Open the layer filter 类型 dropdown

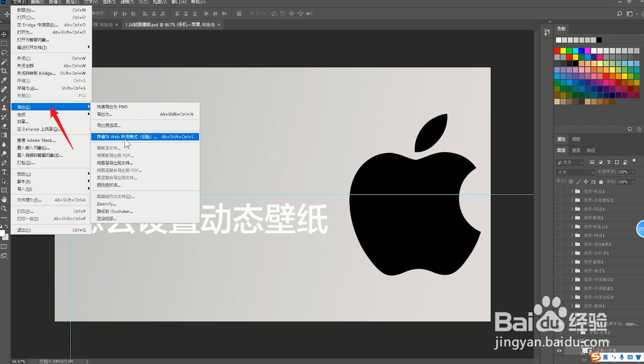point(570,162)
